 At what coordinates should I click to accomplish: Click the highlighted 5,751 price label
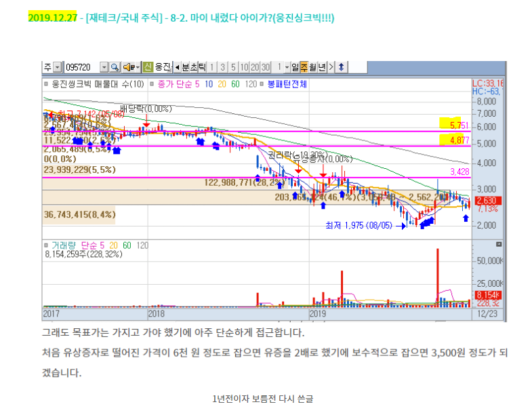pos(459,125)
